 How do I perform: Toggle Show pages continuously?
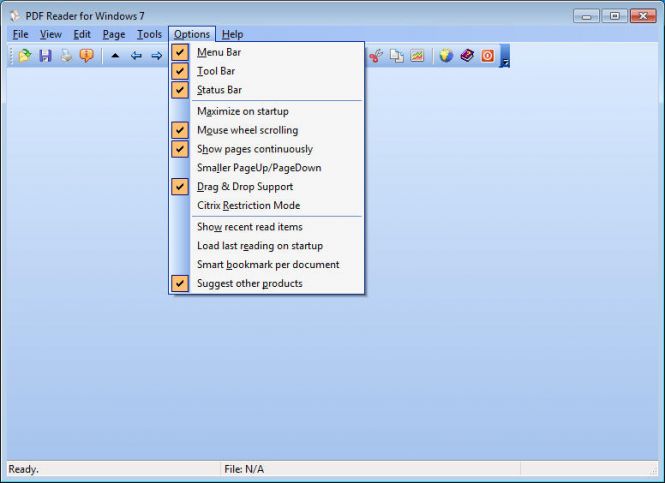[x=266, y=149]
